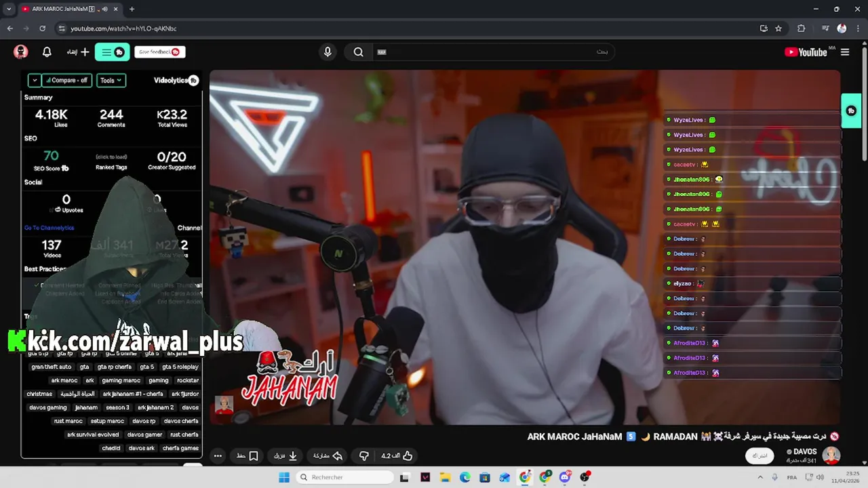The image size is (868, 488).
Task: Click the SEO Score value 70
Action: [51, 157]
